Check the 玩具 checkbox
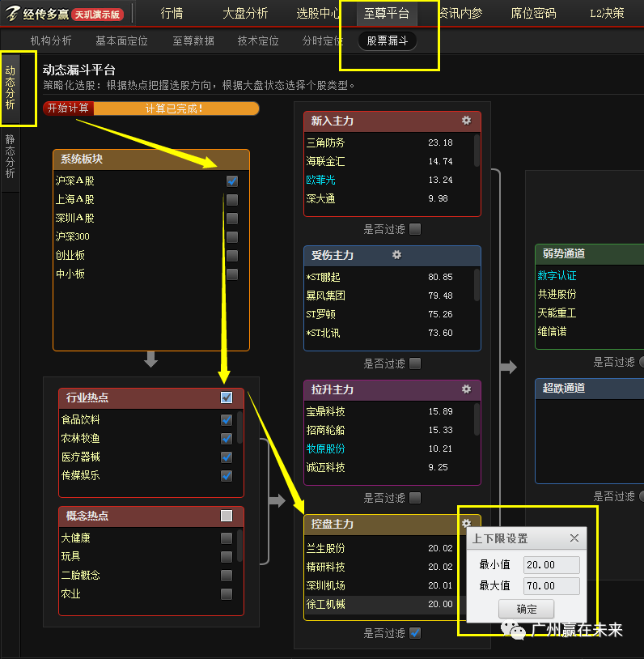The height and width of the screenshot is (659, 644). coord(227,556)
